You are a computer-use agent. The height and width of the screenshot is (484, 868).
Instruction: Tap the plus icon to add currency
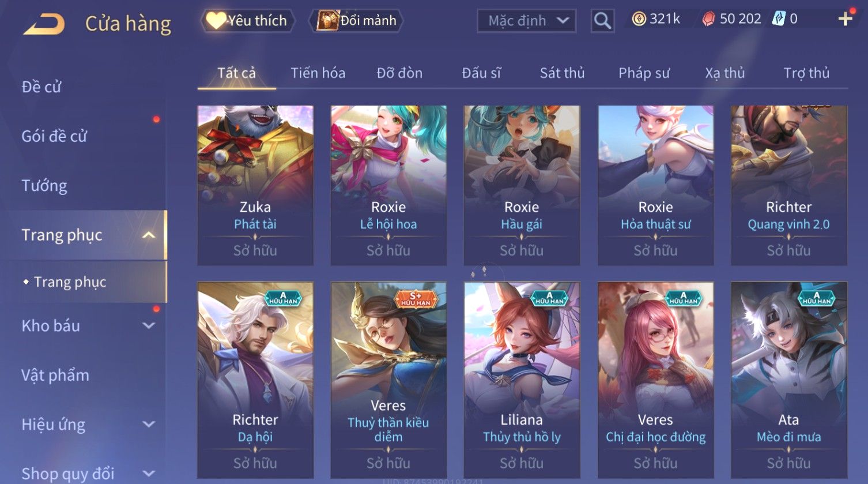(x=845, y=20)
